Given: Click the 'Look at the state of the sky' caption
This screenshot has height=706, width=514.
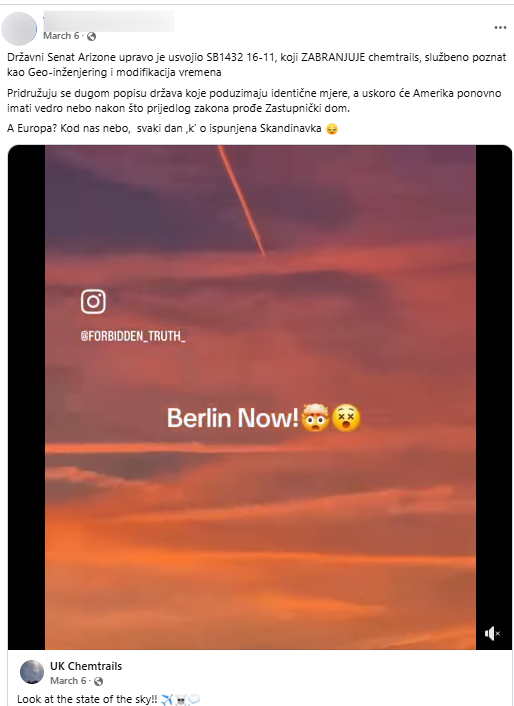Looking at the screenshot, I should pos(87,699).
